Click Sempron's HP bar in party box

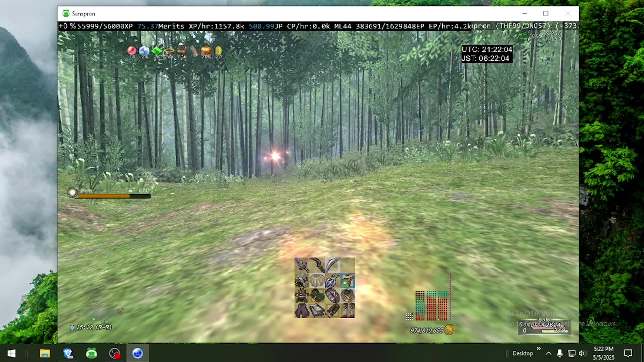point(548,328)
